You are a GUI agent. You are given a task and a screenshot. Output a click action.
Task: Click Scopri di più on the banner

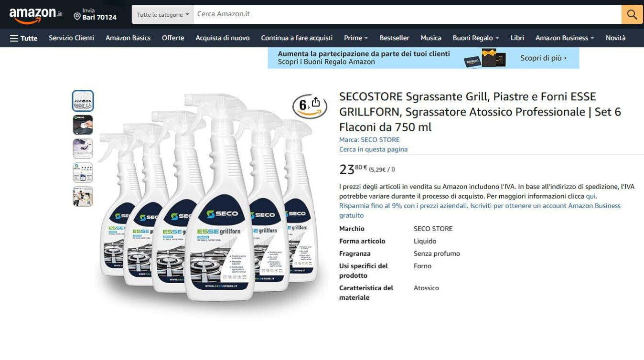[x=544, y=58]
